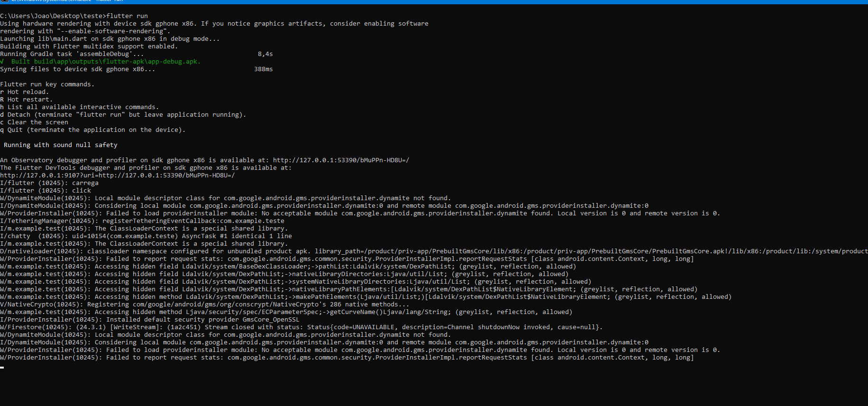This screenshot has height=406, width=868.
Task: Select the 'R Hot restart.' line
Action: tap(27, 99)
